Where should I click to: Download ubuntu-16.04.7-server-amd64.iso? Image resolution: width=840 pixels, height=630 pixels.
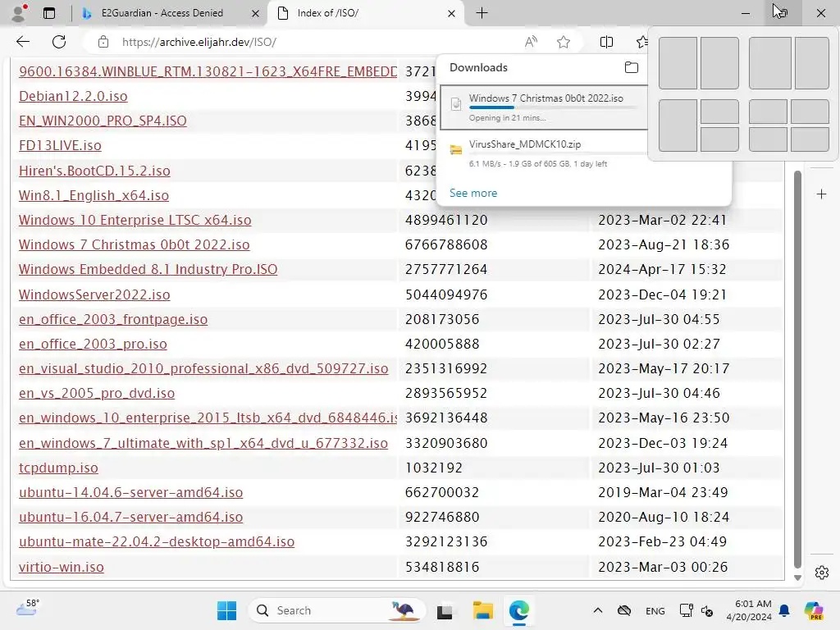(130, 517)
